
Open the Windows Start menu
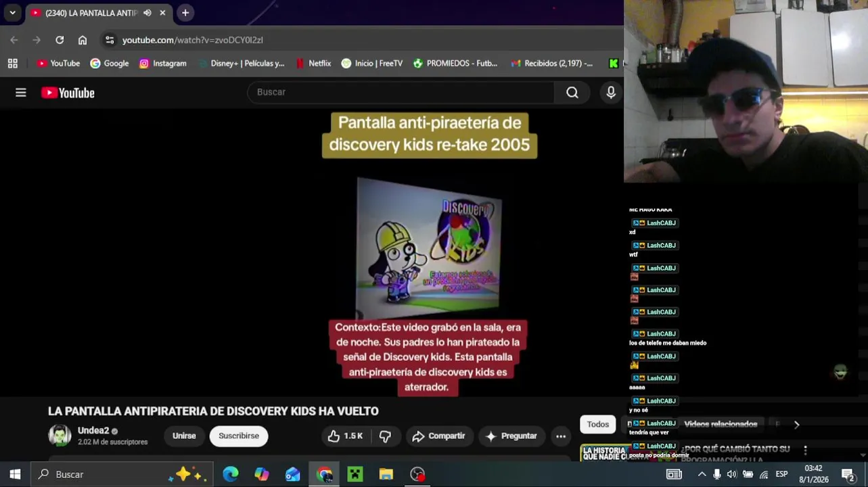click(x=15, y=474)
